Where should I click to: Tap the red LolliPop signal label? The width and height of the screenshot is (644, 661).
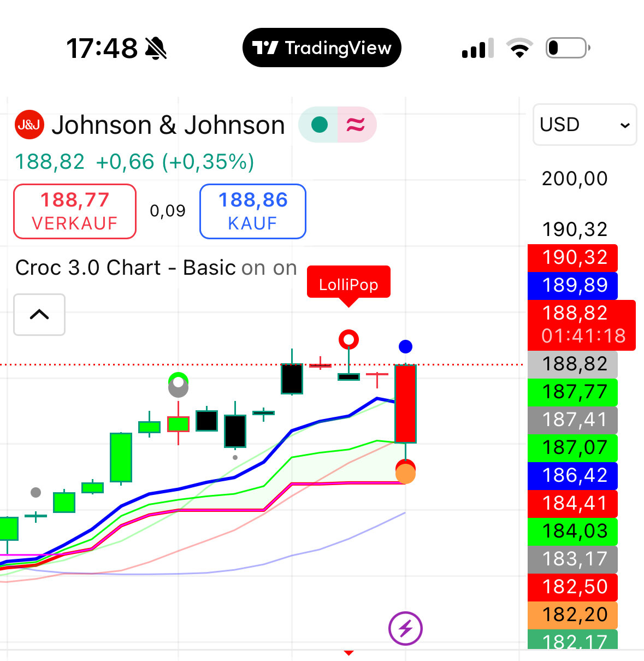coord(348,283)
